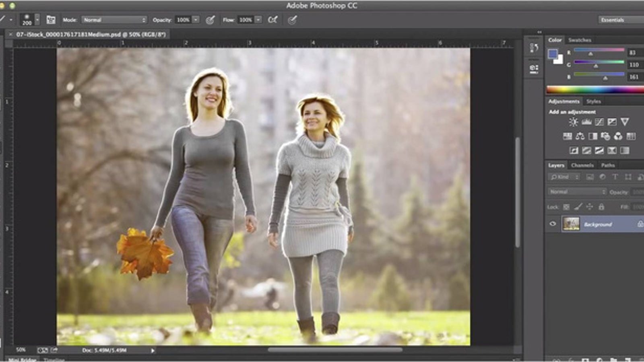Add a Black & White adjustment layer
This screenshot has height=362, width=644.
click(x=593, y=136)
